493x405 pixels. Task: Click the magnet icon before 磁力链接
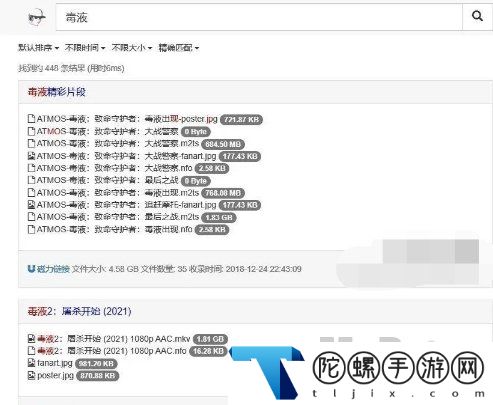click(x=31, y=269)
